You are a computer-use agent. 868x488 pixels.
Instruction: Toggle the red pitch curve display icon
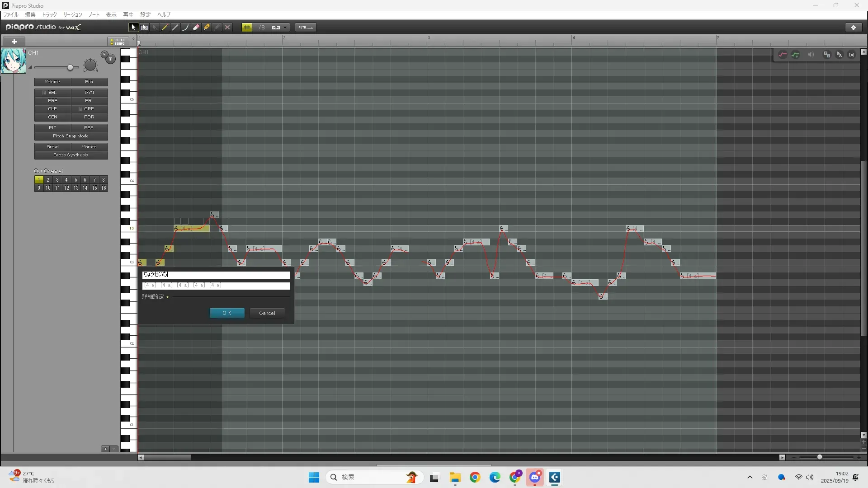pyautogui.click(x=783, y=55)
